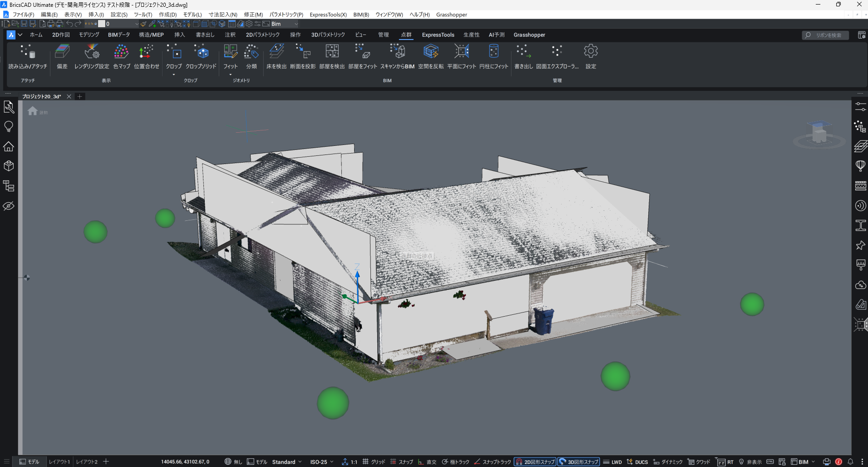Open the ファイル(F) menu
The height and width of the screenshot is (467, 868).
tap(23, 15)
